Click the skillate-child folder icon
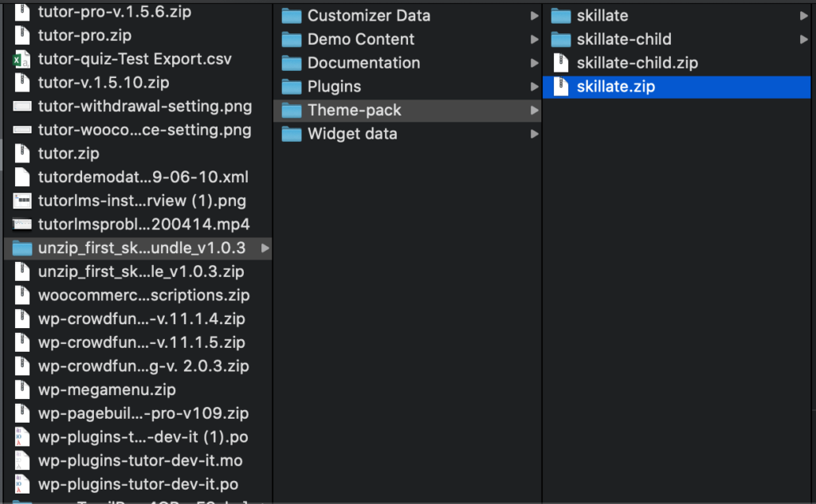Screen dimensions: 816x504 click(561, 40)
